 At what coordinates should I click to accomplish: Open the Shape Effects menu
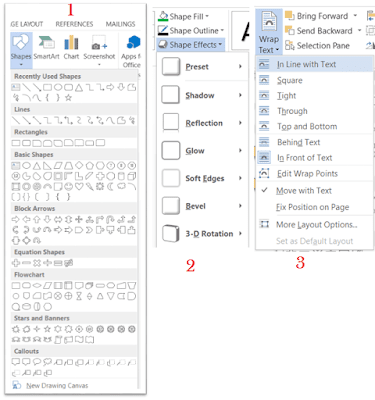(191, 45)
